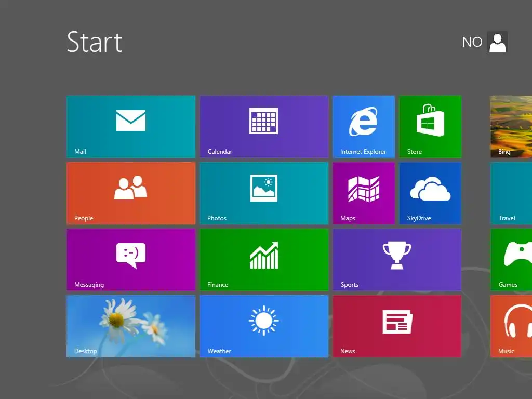This screenshot has height=399, width=532.
Task: Open the Games controller tile
Action: 511,260
